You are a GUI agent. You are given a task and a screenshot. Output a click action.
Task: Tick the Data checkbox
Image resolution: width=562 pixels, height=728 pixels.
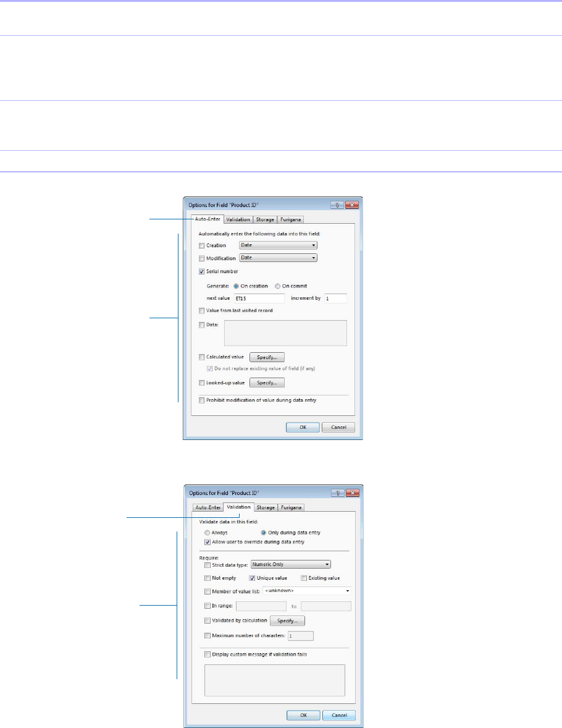tap(201, 325)
